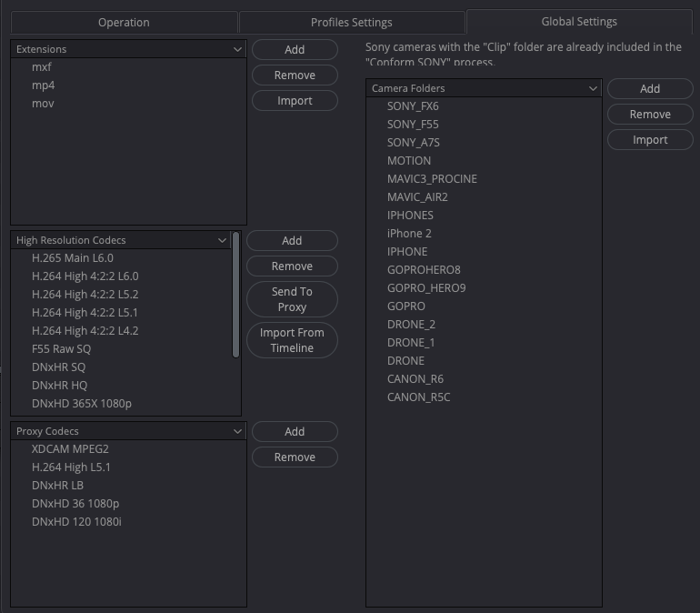Viewport: 700px width, 613px height.
Task: Choose DNxHR LB proxy codec
Action: (57, 486)
